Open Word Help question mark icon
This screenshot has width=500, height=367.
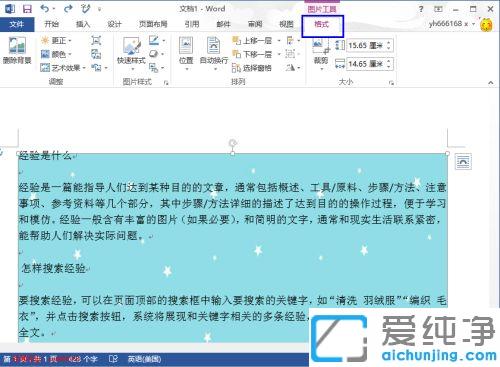tap(421, 9)
